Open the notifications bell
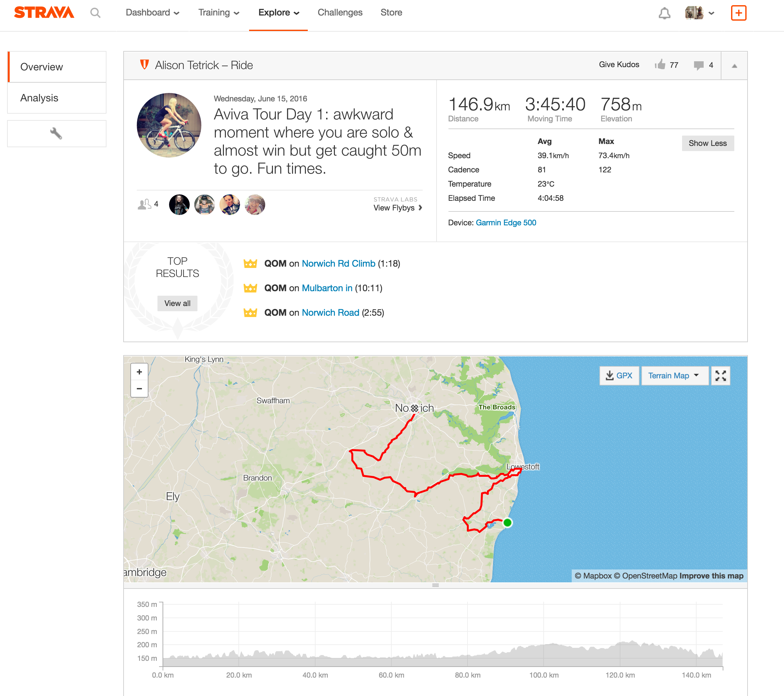 (664, 14)
